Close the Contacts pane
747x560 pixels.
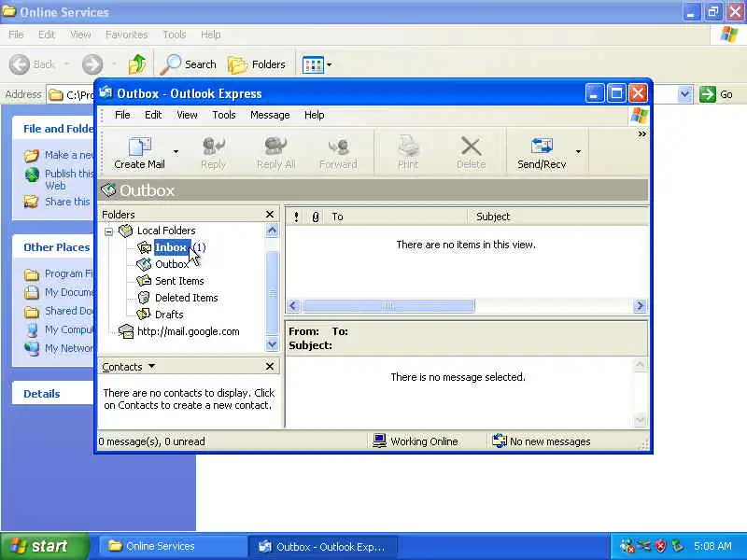click(270, 366)
